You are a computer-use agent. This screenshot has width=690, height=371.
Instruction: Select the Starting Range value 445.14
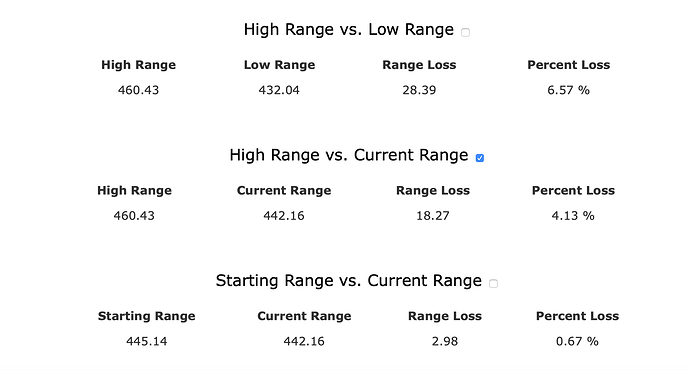click(x=147, y=342)
